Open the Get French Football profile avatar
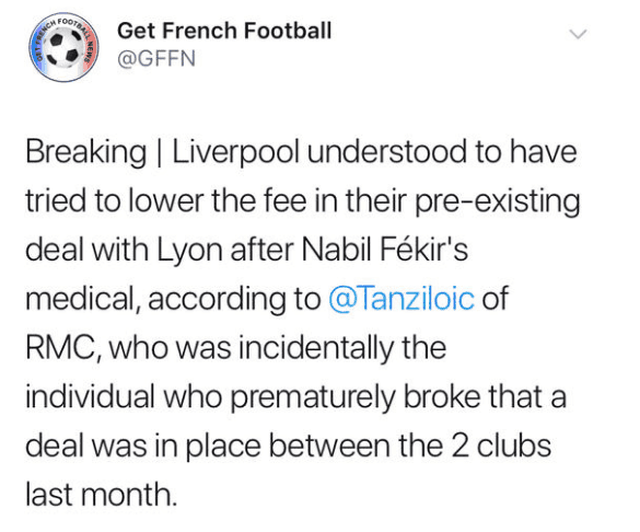Image resolution: width=640 pixels, height=532 pixels. 64,47
